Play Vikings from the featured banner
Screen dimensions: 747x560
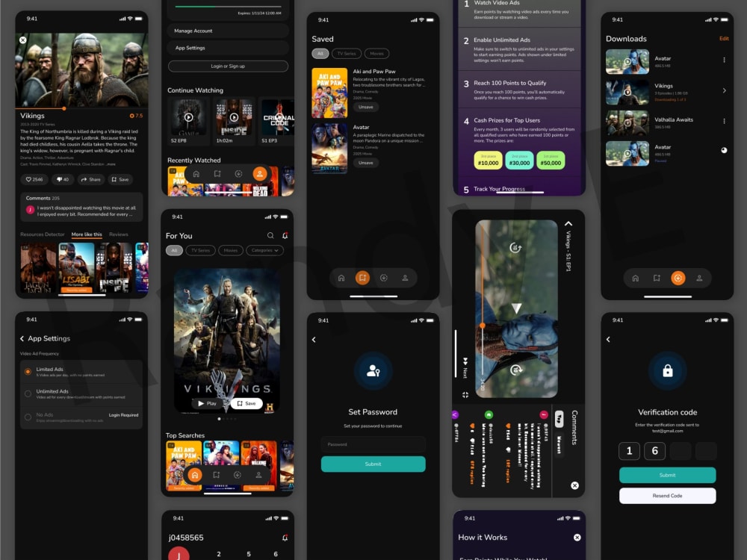click(x=206, y=403)
